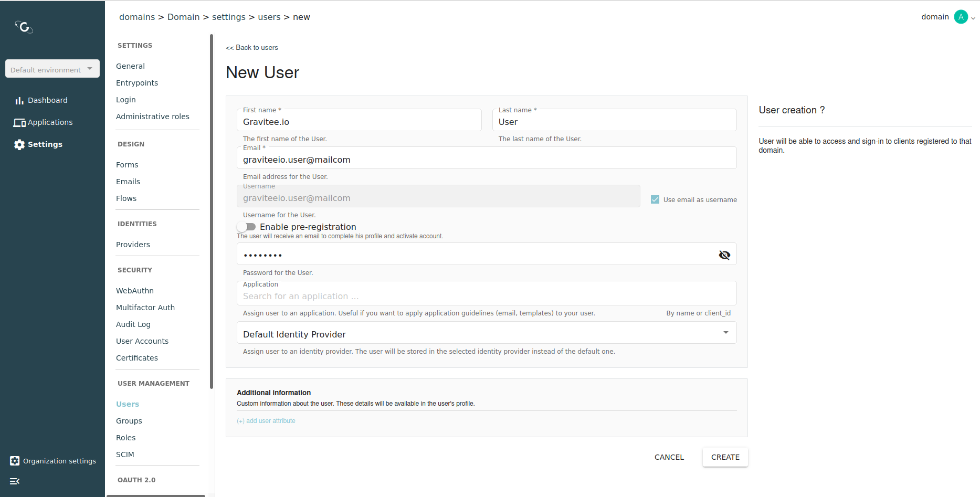This screenshot has width=980, height=497.
Task: Go to Groups in User Management
Action: coord(129,421)
